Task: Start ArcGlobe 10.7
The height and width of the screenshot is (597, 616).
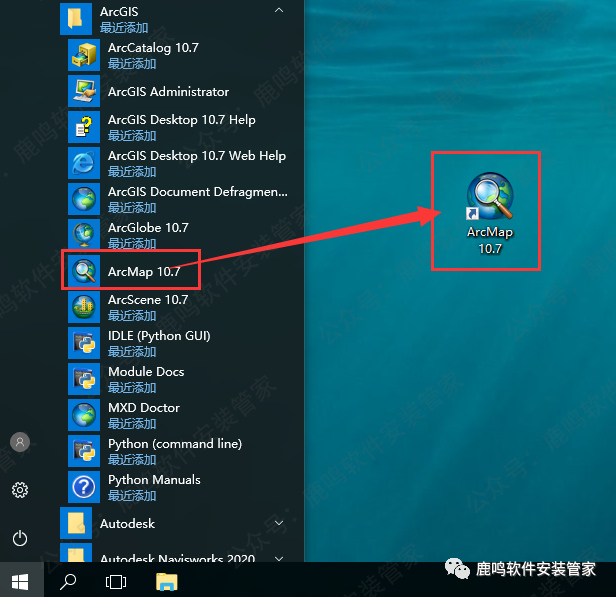Action: [148, 235]
